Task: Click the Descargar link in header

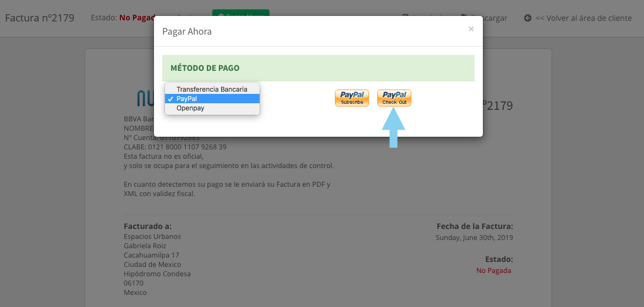Action: (485, 18)
